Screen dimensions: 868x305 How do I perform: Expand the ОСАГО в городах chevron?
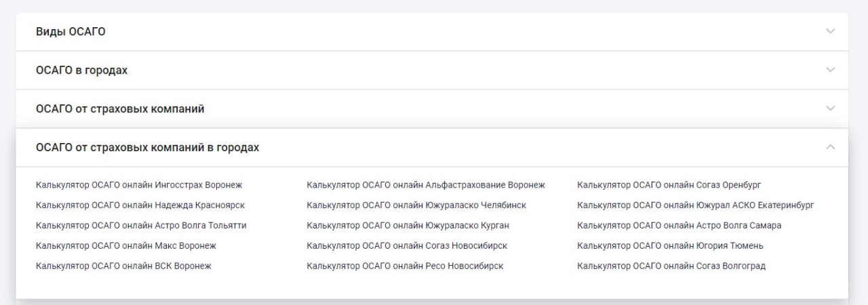pyautogui.click(x=830, y=70)
